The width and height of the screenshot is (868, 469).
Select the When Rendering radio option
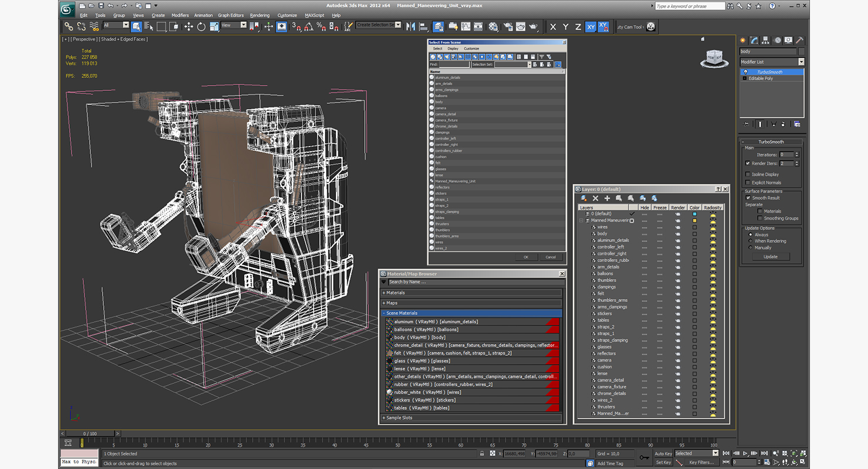[x=751, y=241]
